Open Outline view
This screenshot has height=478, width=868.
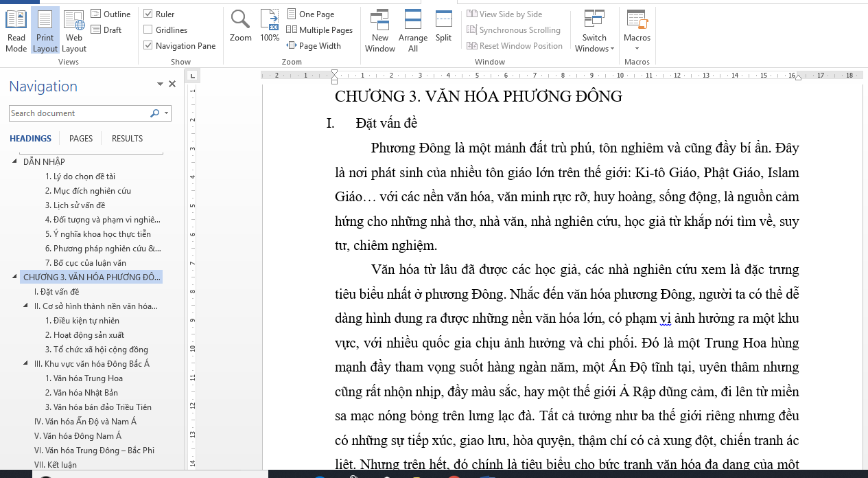tap(110, 14)
